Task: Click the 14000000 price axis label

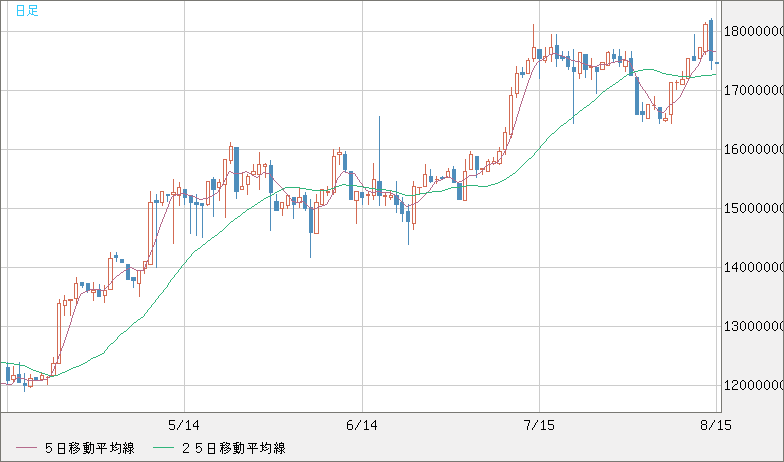Action: point(754,268)
